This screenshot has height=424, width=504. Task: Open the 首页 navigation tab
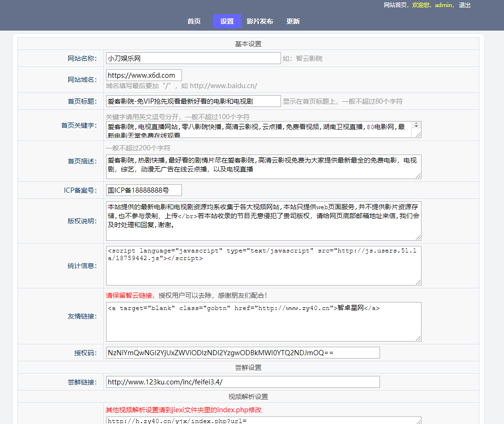point(194,21)
